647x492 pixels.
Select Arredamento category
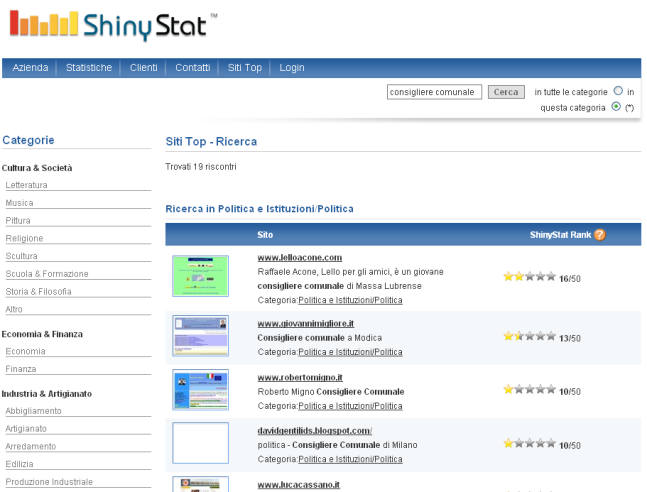tap(31, 446)
